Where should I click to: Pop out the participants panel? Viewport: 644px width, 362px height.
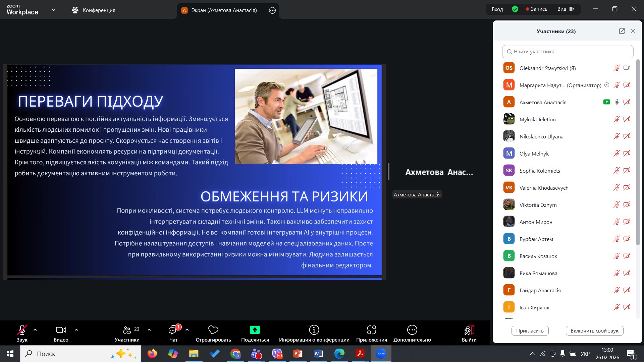(622, 31)
